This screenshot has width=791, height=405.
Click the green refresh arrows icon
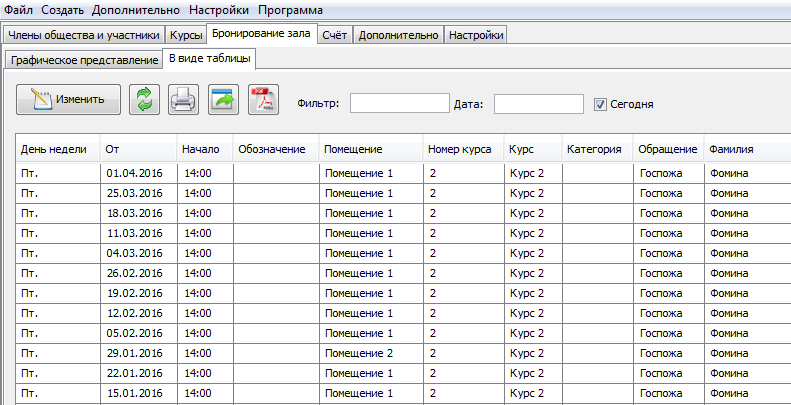(x=144, y=99)
